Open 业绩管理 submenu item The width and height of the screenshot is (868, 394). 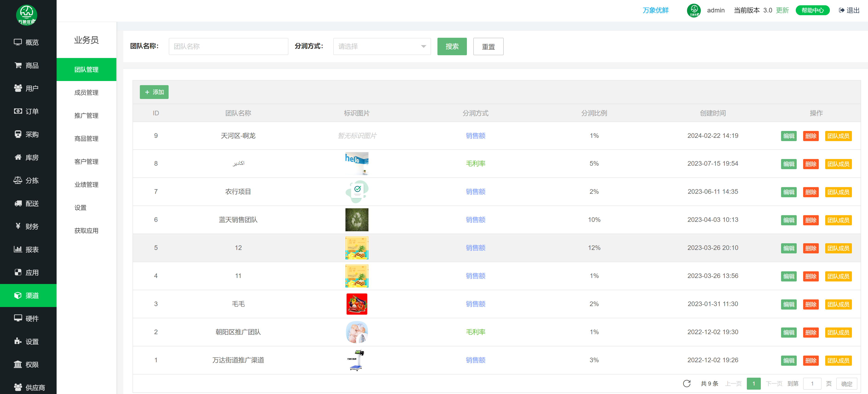click(86, 184)
